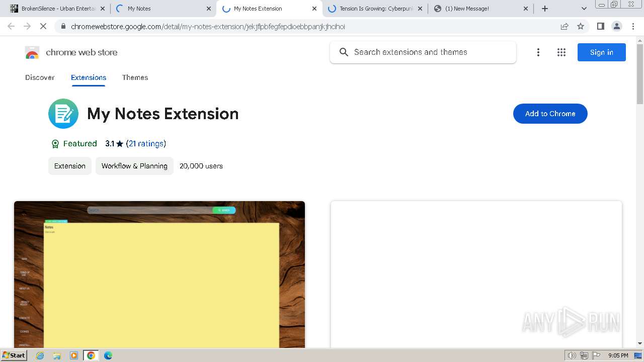Viewport: 644px width, 362px height.
Task: Open File Explorer from the taskbar
Action: (x=57, y=355)
